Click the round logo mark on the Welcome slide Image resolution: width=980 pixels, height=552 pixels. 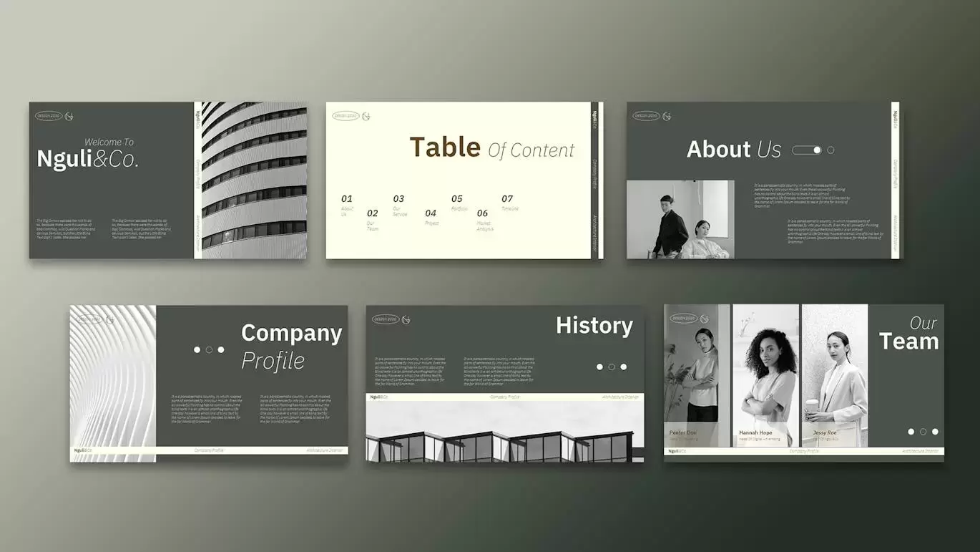coord(69,116)
